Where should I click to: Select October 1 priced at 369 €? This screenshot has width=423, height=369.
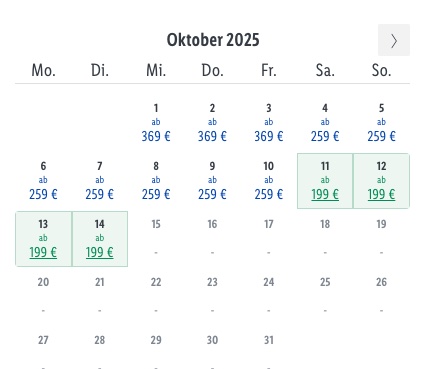156,122
